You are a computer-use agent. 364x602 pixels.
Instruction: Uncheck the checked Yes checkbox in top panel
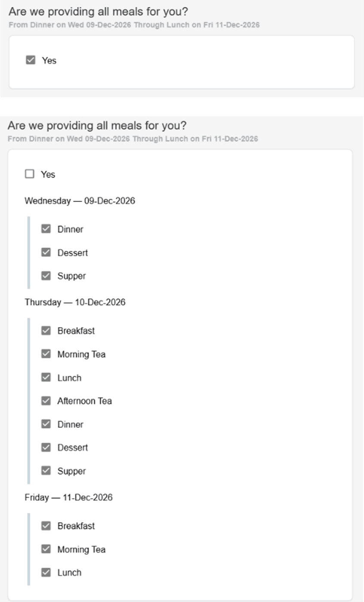[x=31, y=60]
